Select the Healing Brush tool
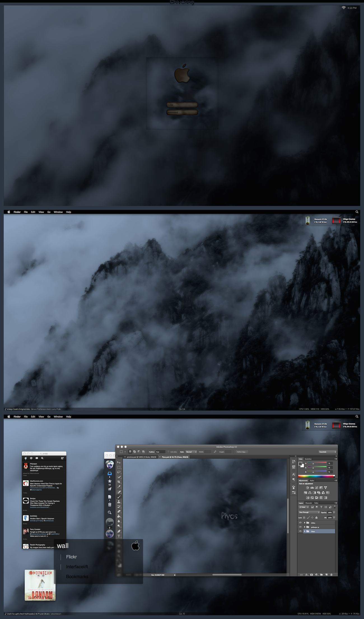 (x=119, y=492)
